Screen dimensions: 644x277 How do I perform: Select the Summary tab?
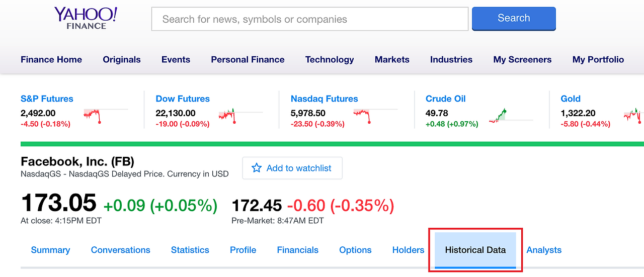(50, 250)
